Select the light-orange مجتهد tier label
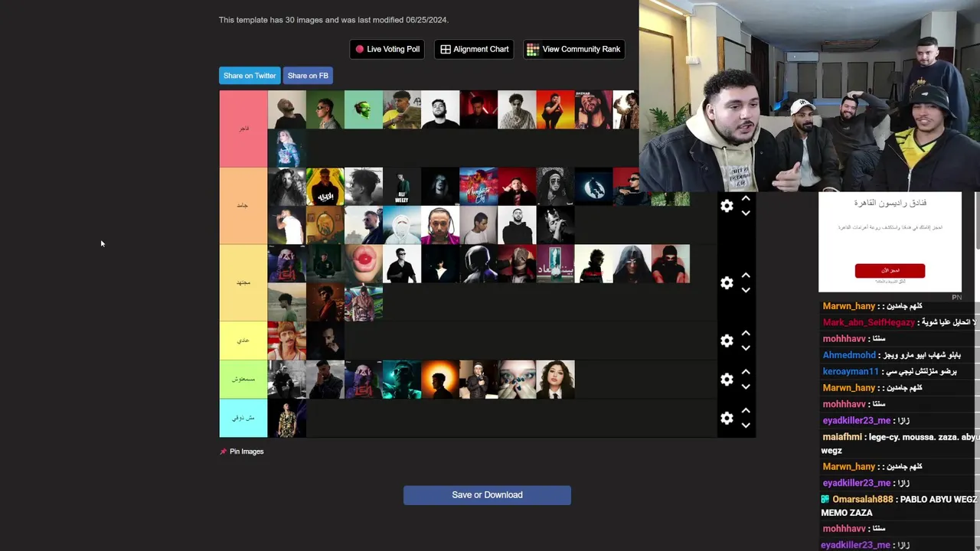The image size is (980, 551). (x=243, y=283)
